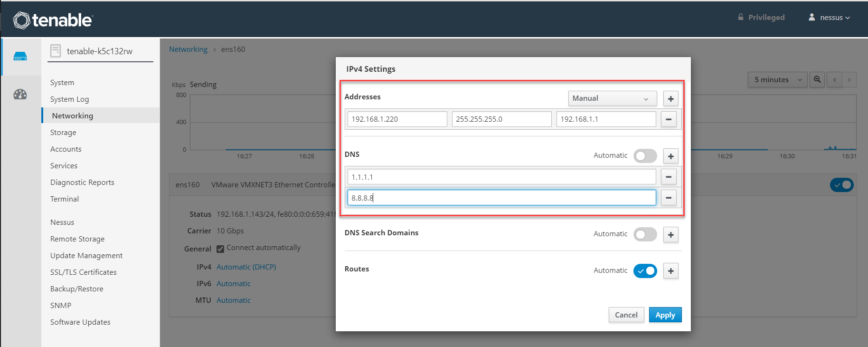Open System in the sidebar
Screen dimensions: 868x347
pos(62,83)
